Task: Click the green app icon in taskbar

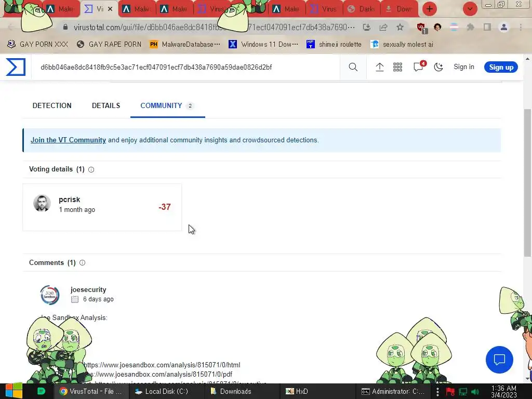Action: coord(41,391)
